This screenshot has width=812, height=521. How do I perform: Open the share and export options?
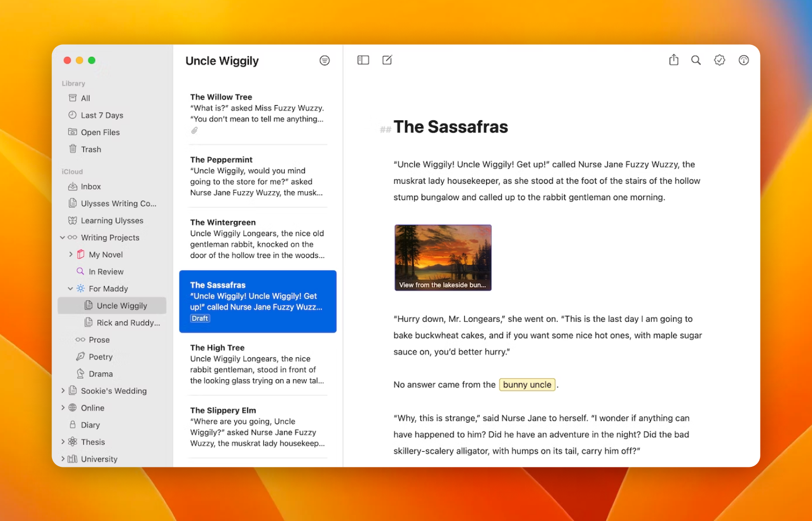(674, 60)
